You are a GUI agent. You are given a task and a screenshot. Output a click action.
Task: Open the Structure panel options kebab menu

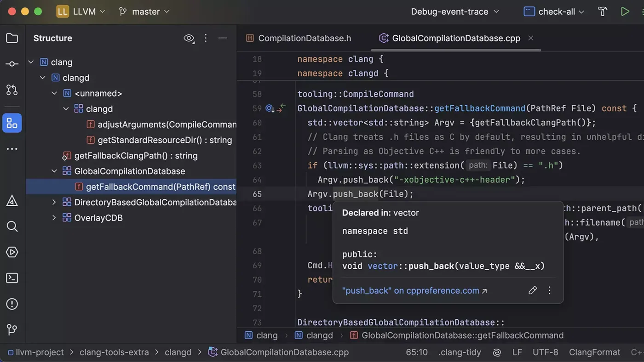[x=206, y=38]
